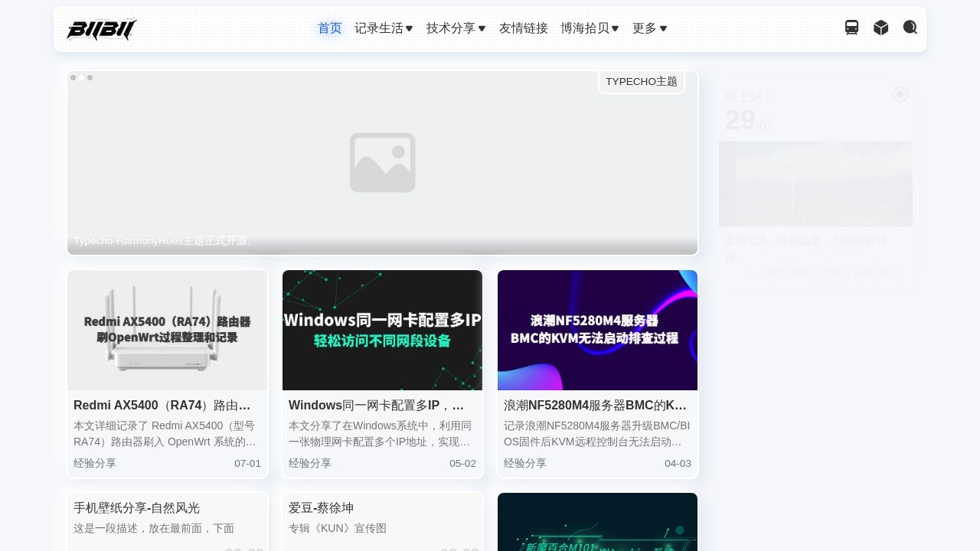Click the TYPECHO主题 tag button

click(x=642, y=82)
